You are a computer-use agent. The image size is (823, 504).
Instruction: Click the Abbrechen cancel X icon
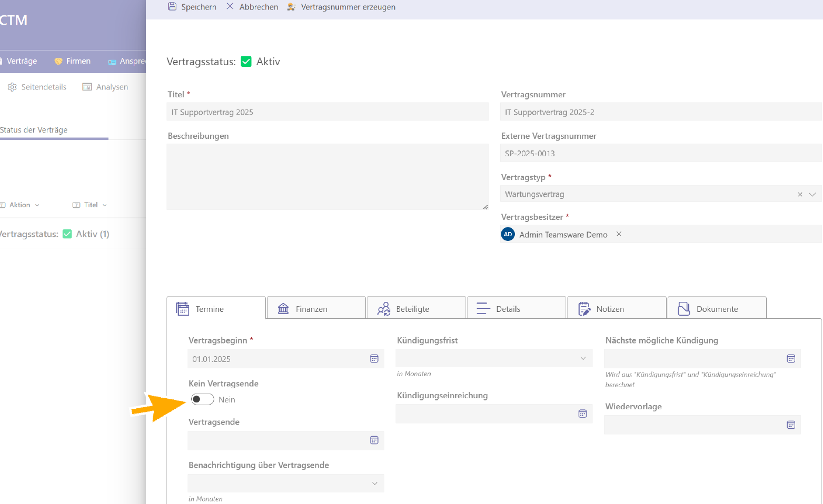(x=230, y=7)
